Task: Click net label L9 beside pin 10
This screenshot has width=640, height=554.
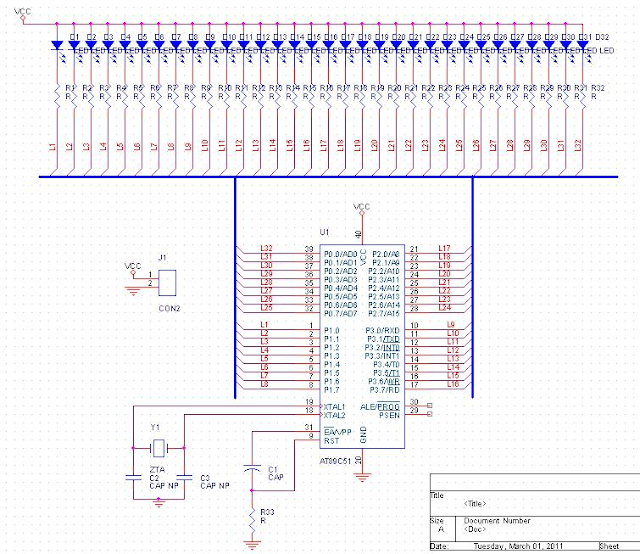Action: [451, 325]
